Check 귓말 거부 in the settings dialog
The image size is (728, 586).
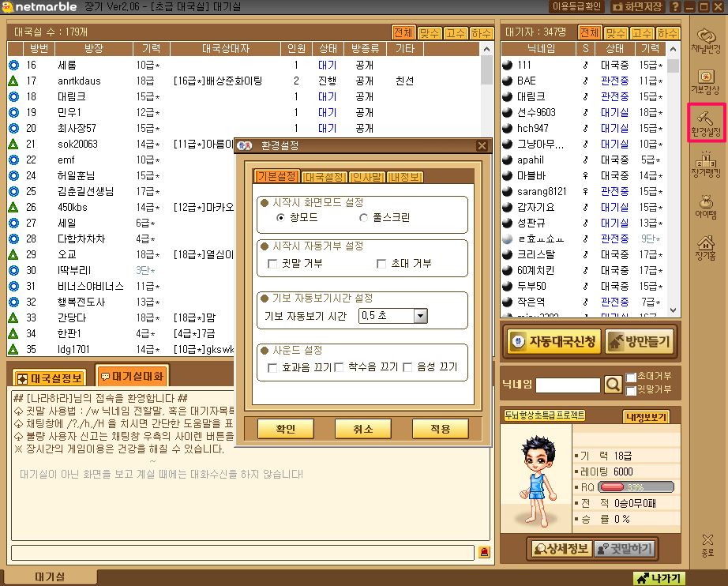pyautogui.click(x=272, y=264)
